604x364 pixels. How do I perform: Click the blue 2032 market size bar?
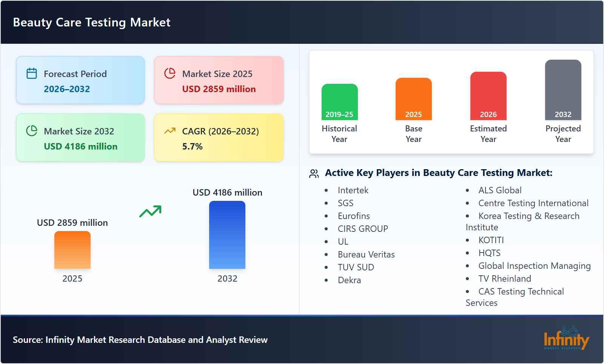227,235
